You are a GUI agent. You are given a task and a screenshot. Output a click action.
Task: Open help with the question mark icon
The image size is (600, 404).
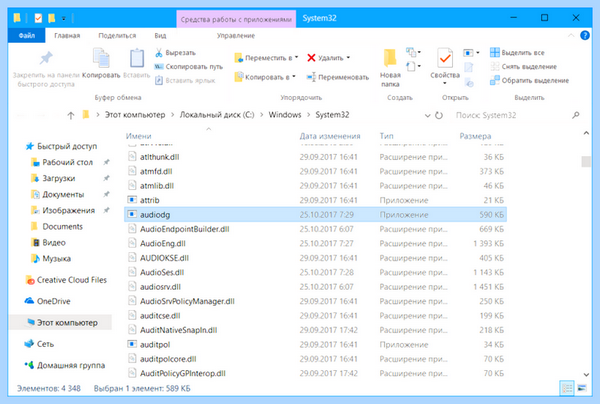tap(585, 36)
